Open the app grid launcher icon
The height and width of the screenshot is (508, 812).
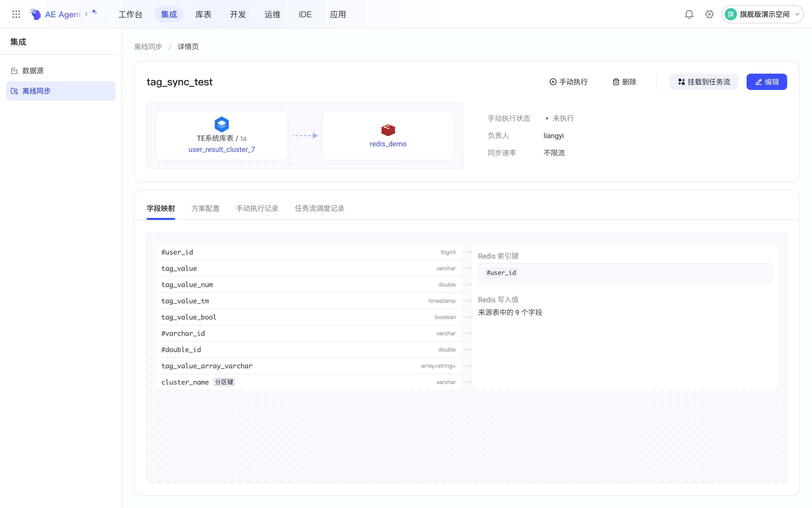(16, 14)
